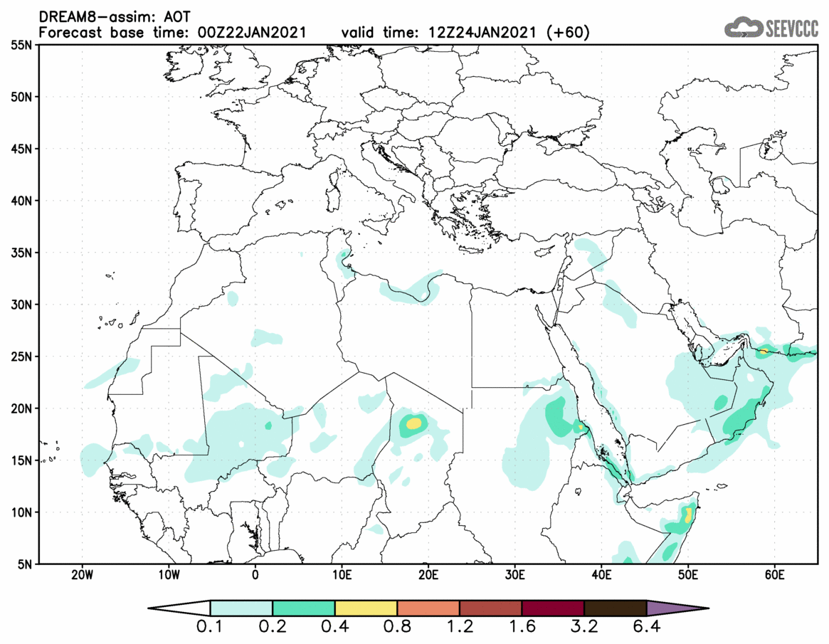The image size is (829, 644).
Task: Click the '15N' latitude label
Action: [21, 460]
